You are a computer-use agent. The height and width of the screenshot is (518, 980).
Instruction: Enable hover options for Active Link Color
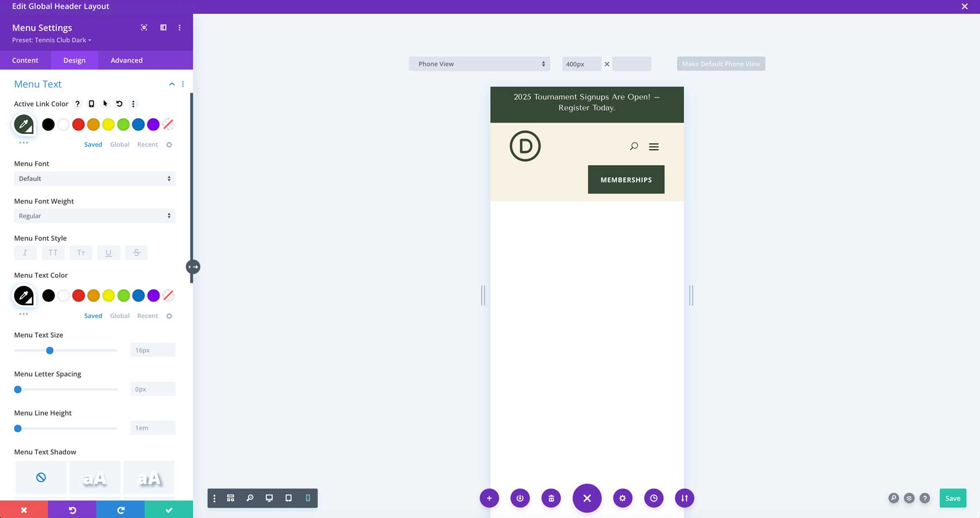tap(105, 103)
